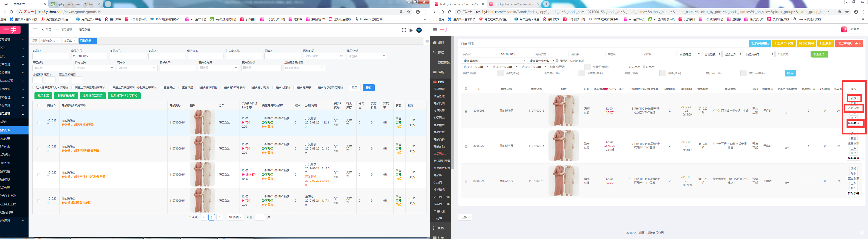Check 查看本组 checkbox
The width and height of the screenshot is (868, 239).
pyautogui.click(x=180, y=87)
